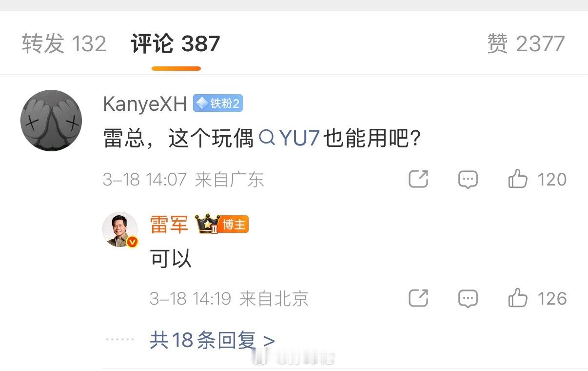Open 雷军's profile avatar
588x371 pixels.
120,229
